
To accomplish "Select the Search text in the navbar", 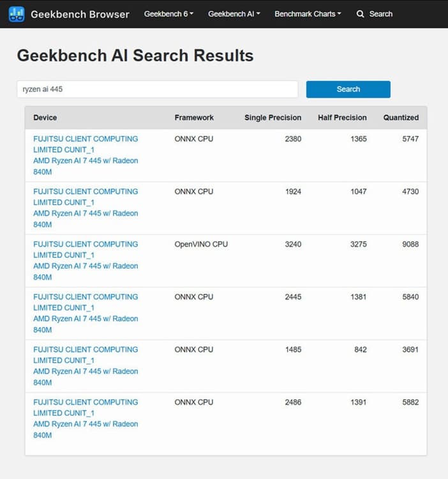I will click(x=380, y=14).
